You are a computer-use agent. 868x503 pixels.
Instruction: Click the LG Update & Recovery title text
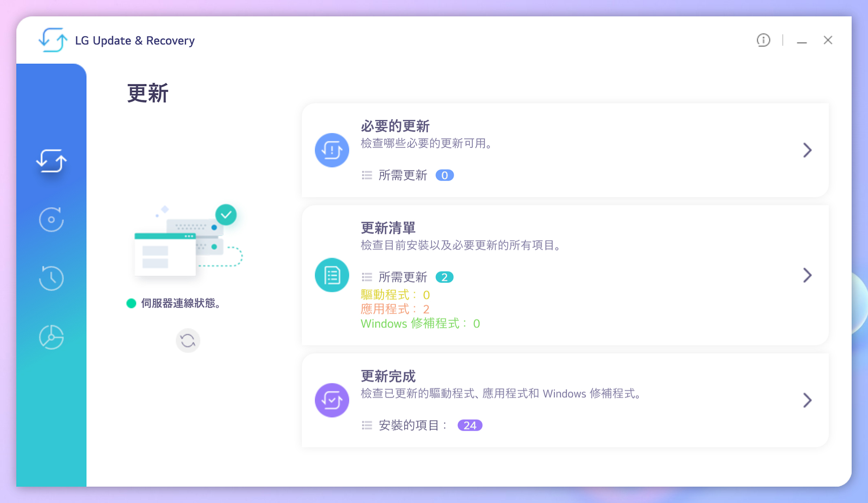(135, 40)
